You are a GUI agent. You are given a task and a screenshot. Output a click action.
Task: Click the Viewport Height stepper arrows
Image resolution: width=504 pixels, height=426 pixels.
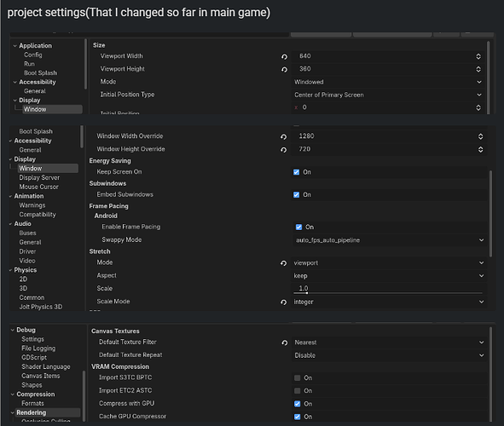pyautogui.click(x=478, y=69)
